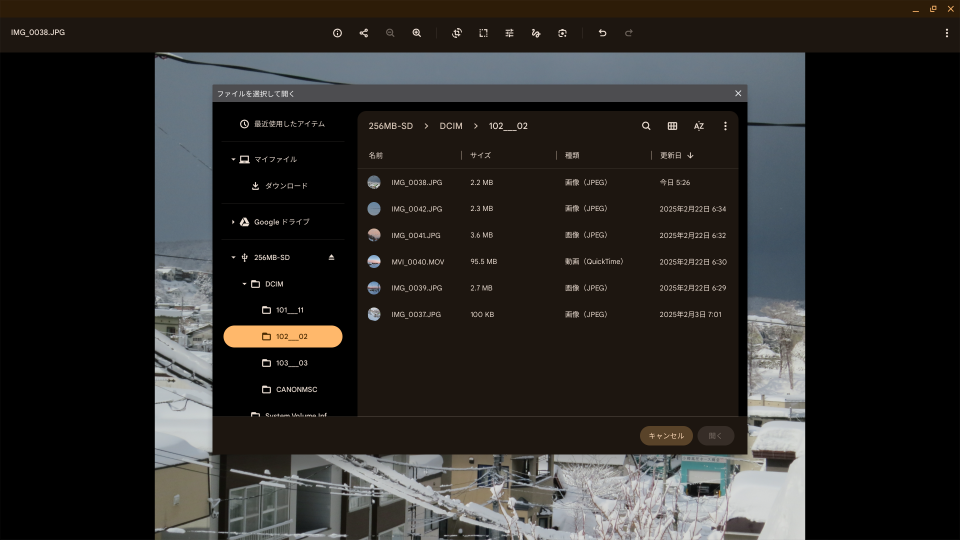This screenshot has width=960, height=540.
Task: Click the share icon in Gallery toolbar
Action: 364,33
